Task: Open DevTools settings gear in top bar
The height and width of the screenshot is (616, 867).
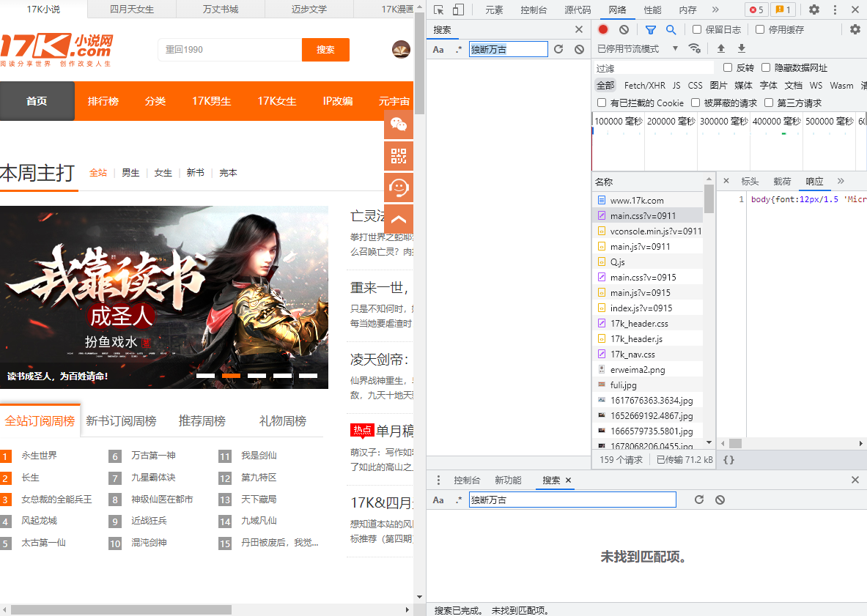Action: tap(814, 10)
